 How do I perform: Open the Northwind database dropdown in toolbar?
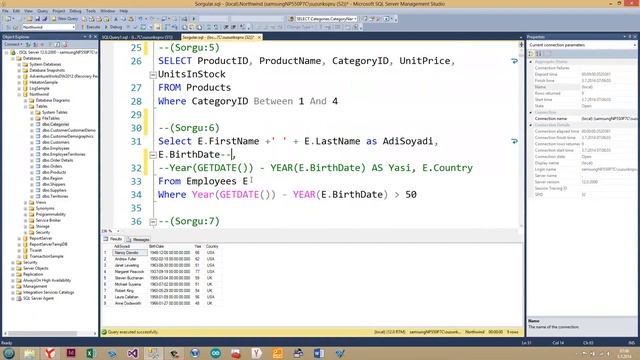[48, 27]
